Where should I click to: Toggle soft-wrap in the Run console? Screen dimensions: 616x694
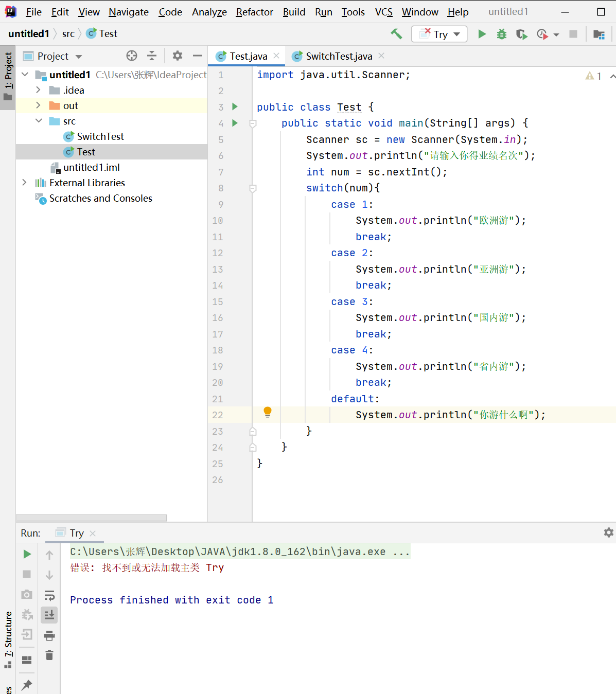coord(49,595)
